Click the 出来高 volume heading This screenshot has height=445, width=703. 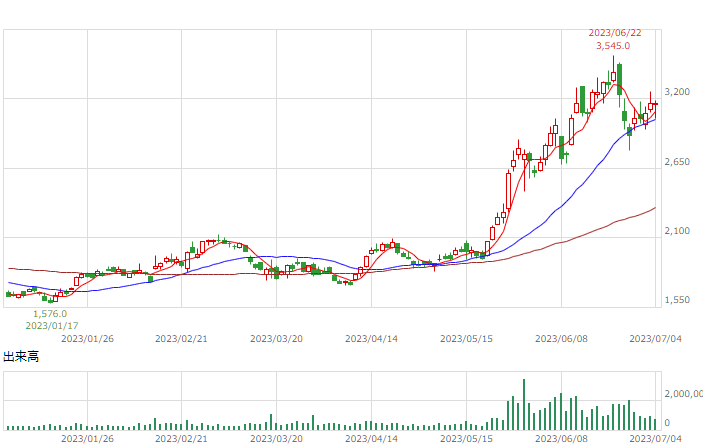(21, 357)
